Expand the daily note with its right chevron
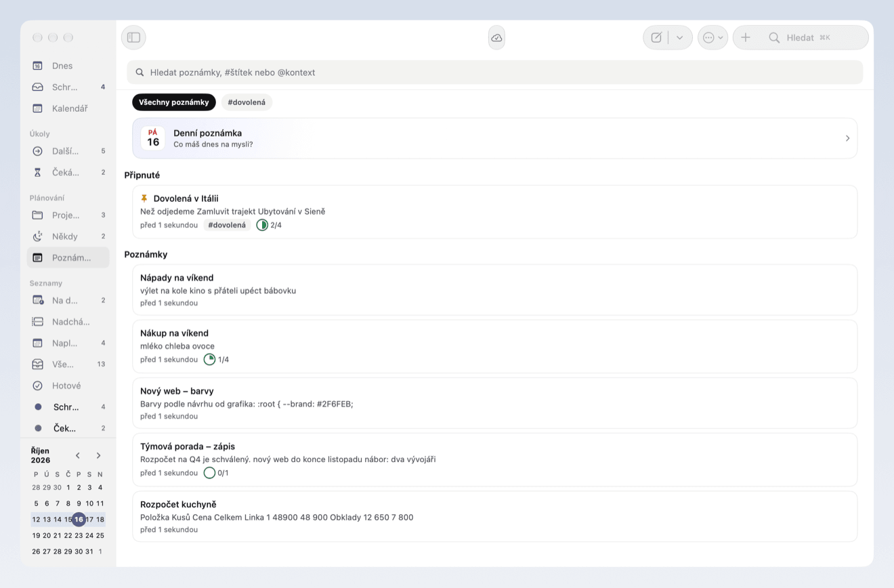This screenshot has height=588, width=894. pos(847,138)
